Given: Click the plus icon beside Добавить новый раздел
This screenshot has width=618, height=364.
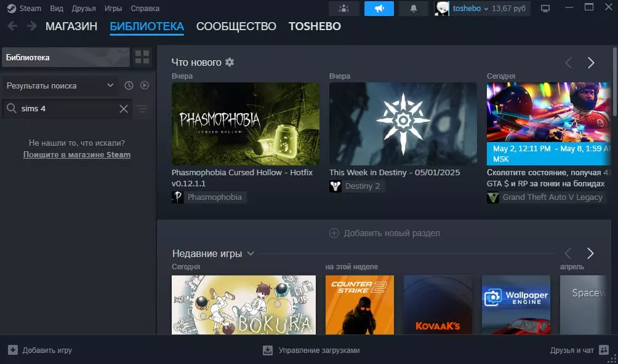Looking at the screenshot, I should (334, 233).
